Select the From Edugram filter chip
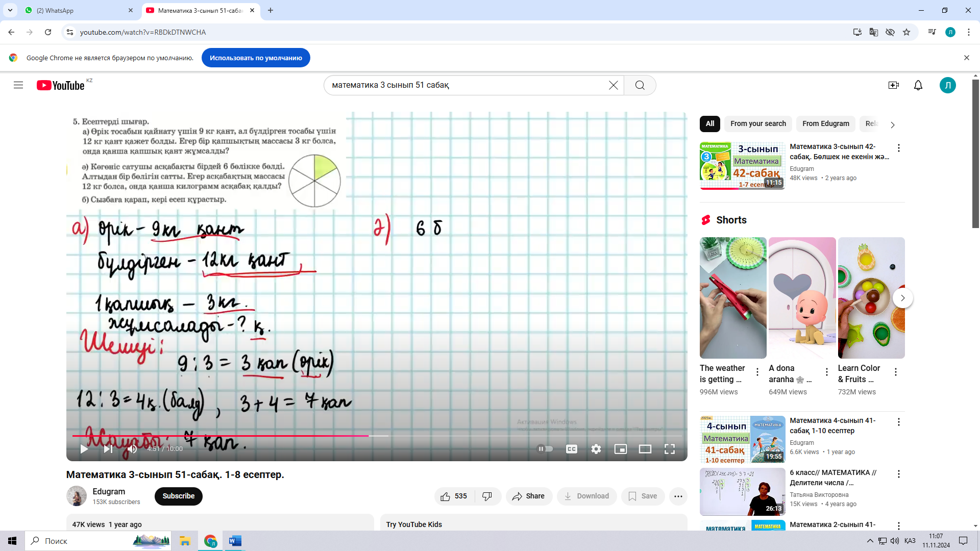The image size is (980, 551). [825, 123]
